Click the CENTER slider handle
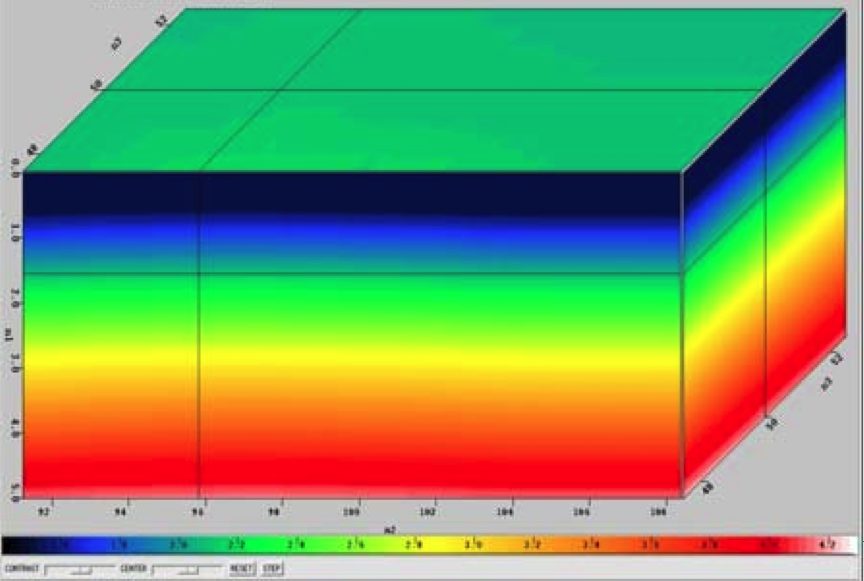The width and height of the screenshot is (864, 581). pos(187,570)
